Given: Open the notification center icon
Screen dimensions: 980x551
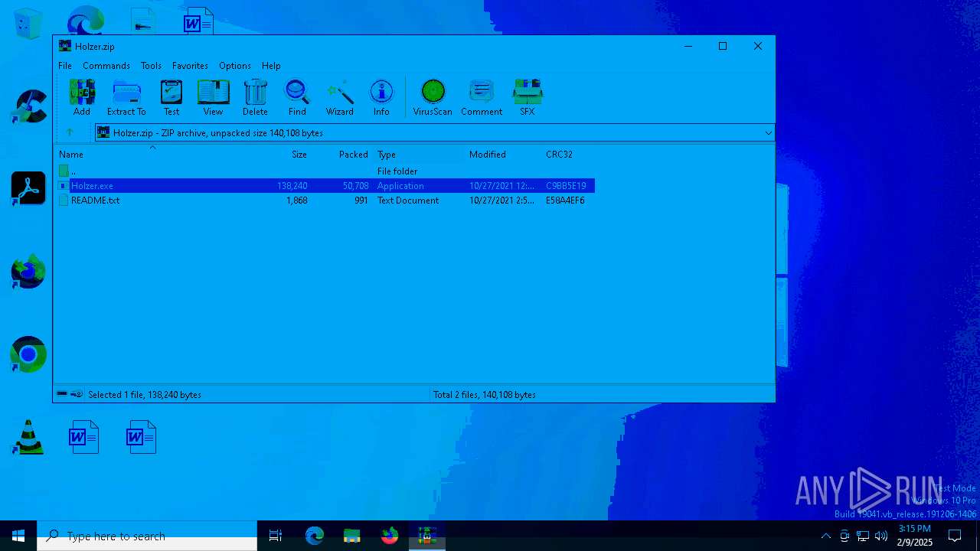Looking at the screenshot, I should tap(955, 536).
